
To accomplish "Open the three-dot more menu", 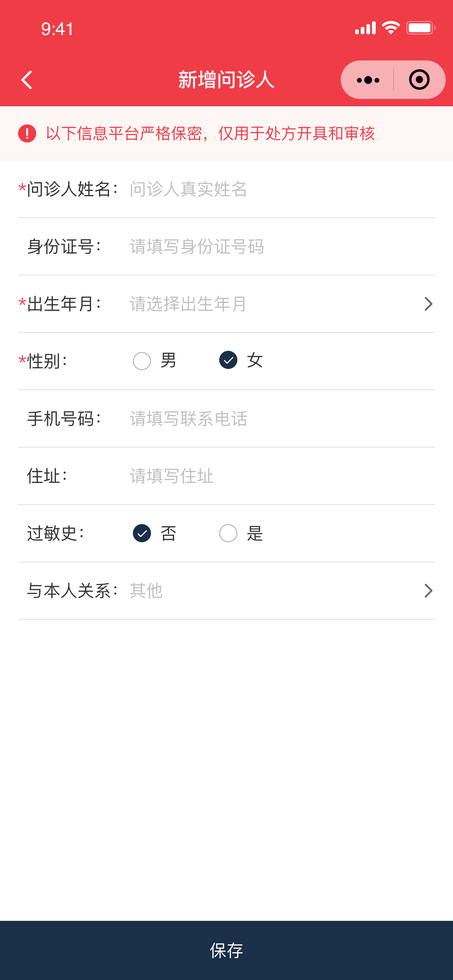I will pos(368,80).
